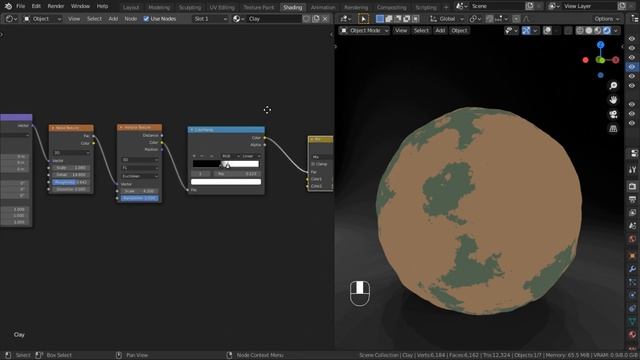Click the Clay material name field
The width and height of the screenshot is (640, 360).
(274, 19)
